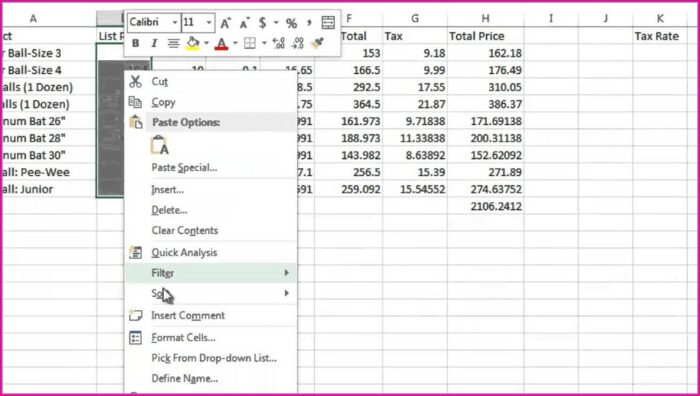The image size is (700, 396).
Task: Select the cell showing 162.18
Action: [485, 54]
